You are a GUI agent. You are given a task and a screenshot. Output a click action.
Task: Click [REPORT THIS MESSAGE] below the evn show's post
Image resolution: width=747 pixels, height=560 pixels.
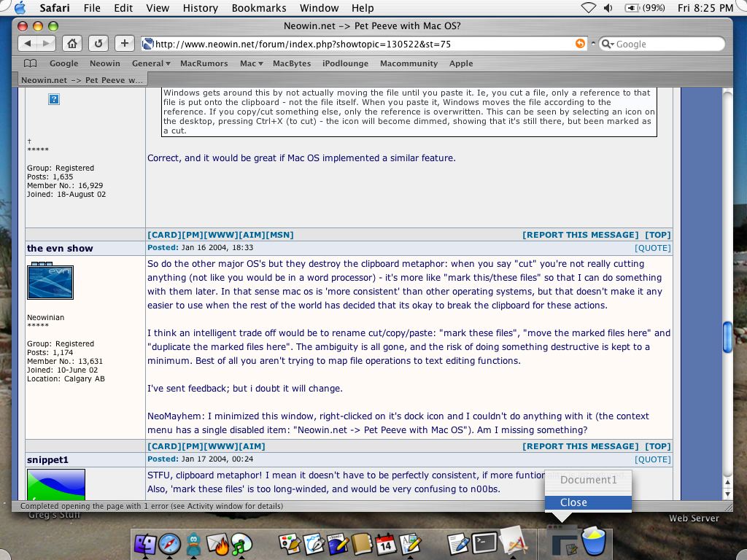[580, 446]
